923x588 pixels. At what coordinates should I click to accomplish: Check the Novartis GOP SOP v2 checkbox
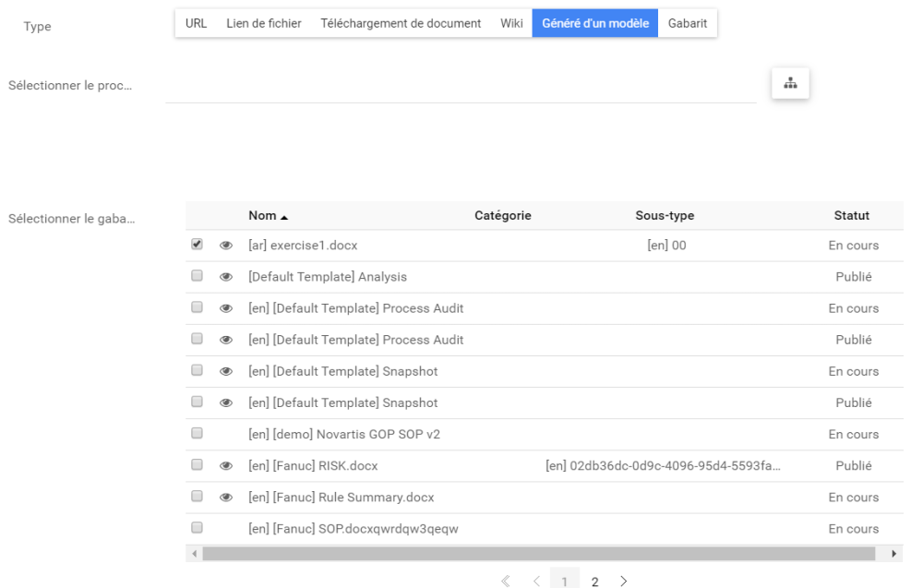point(197,434)
